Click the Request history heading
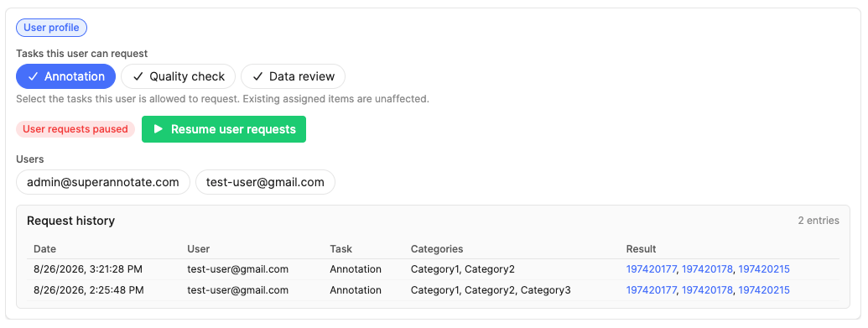 click(70, 221)
